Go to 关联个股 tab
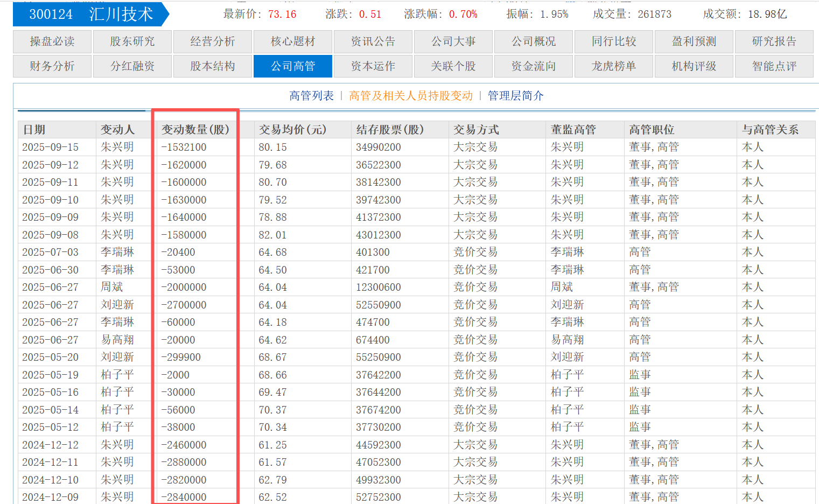 [453, 66]
